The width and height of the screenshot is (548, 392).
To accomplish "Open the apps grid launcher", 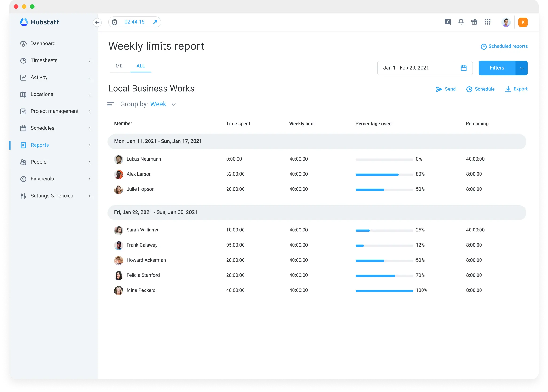I will click(488, 22).
